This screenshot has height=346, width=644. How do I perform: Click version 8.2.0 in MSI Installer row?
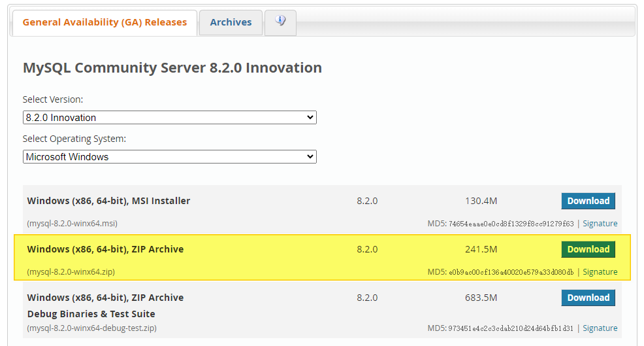[367, 201]
